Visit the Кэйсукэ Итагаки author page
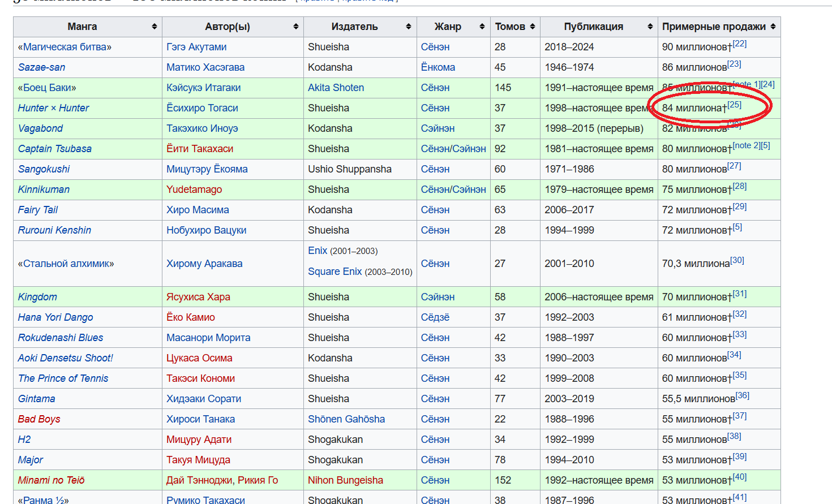 pyautogui.click(x=204, y=88)
